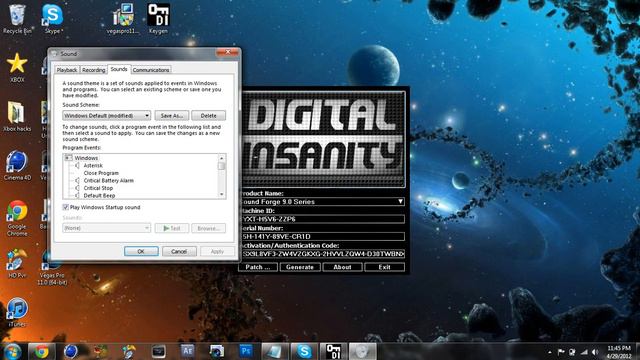Click the keygen About button
This screenshot has height=360, width=640.
[x=342, y=267]
